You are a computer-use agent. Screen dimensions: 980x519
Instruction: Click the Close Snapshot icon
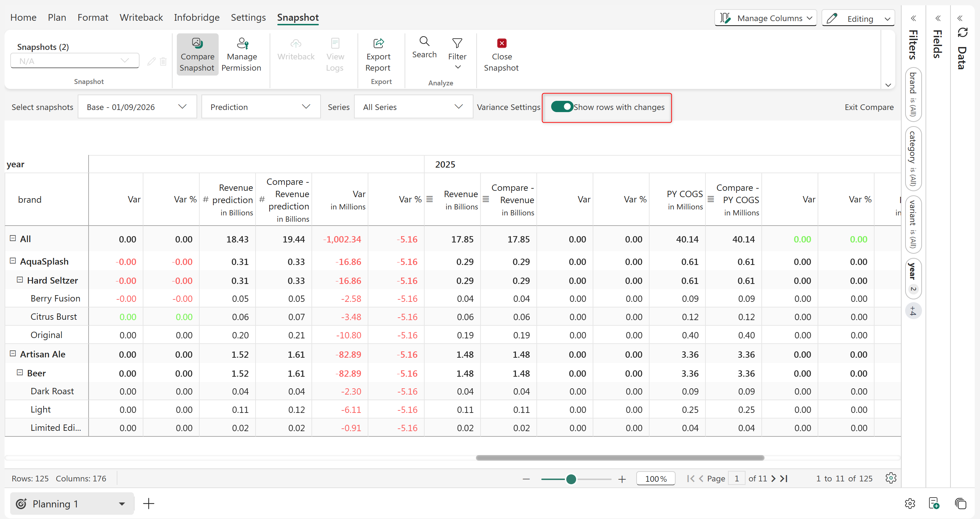click(501, 43)
